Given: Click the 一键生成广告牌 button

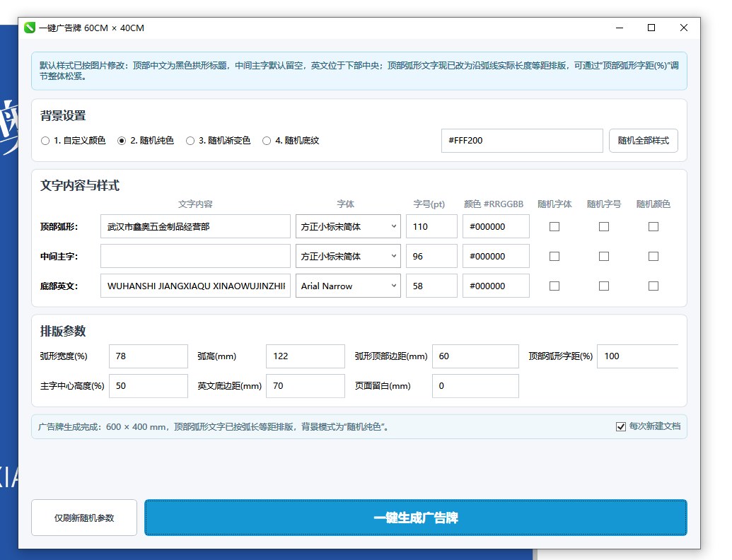Looking at the screenshot, I should pyautogui.click(x=415, y=518).
